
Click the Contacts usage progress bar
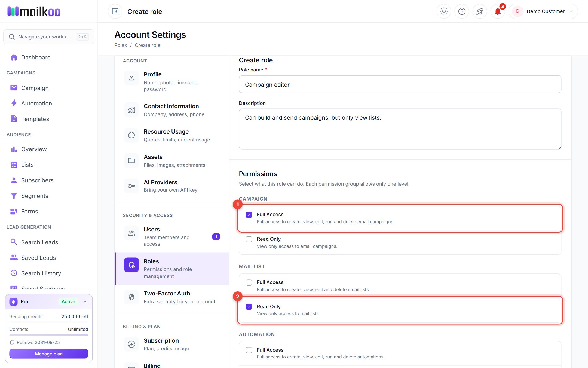pyautogui.click(x=49, y=335)
